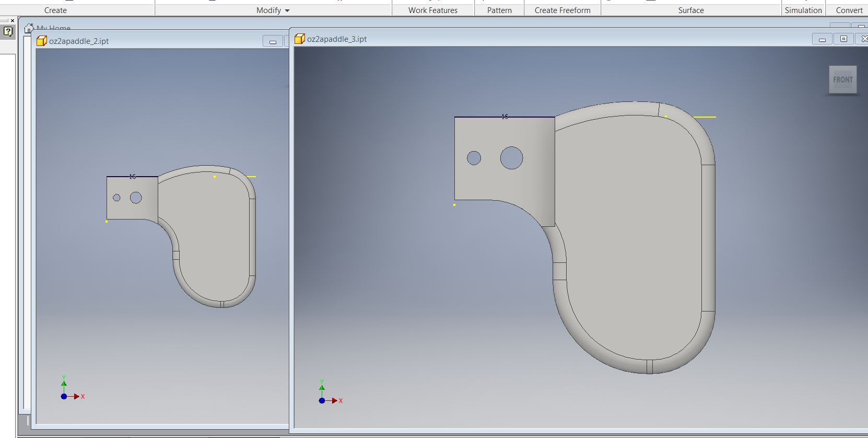Viewport: 868px width, 438px height.
Task: Minimize the oz2apaddle_2.ipt window
Action: pos(273,41)
